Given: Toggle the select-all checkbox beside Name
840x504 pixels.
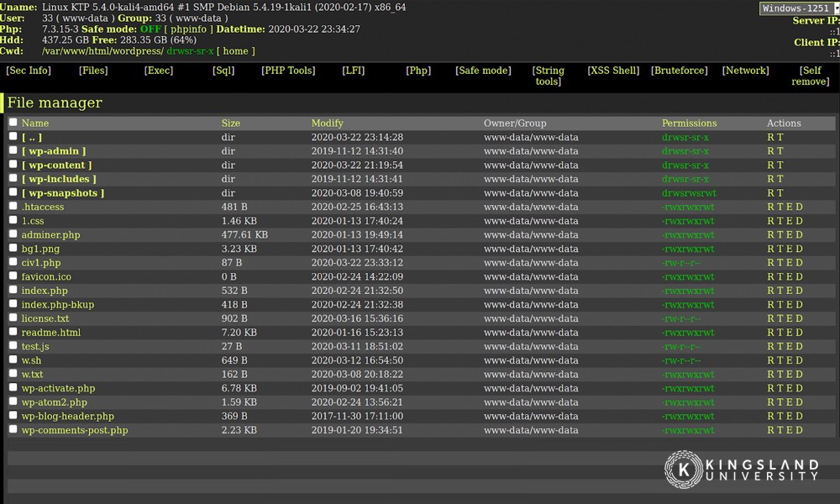Looking at the screenshot, I should point(13,122).
